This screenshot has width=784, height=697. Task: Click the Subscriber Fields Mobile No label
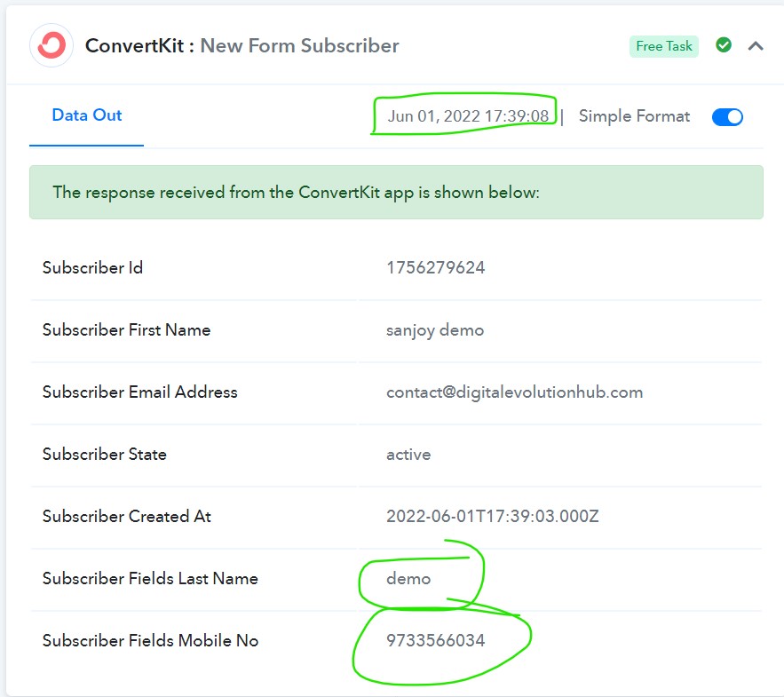point(151,640)
